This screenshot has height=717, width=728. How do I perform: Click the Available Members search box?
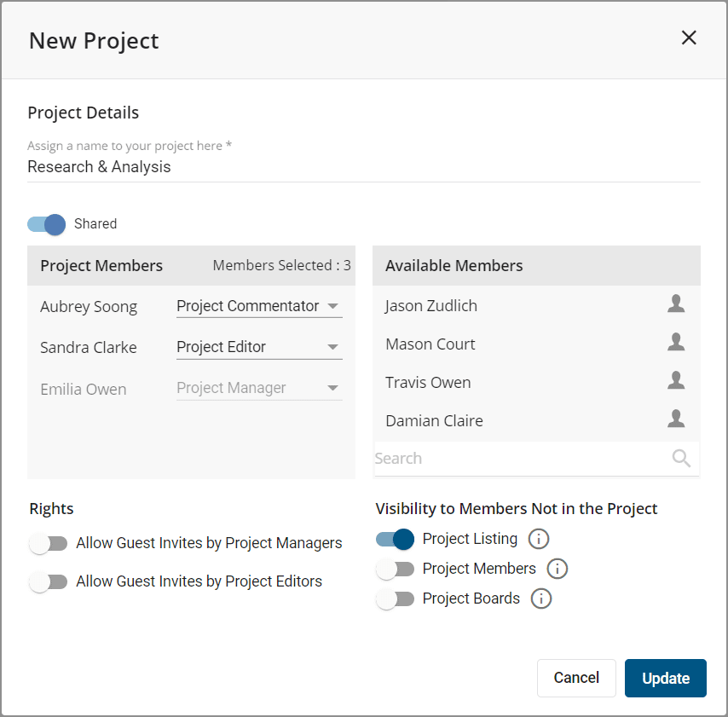[511, 459]
